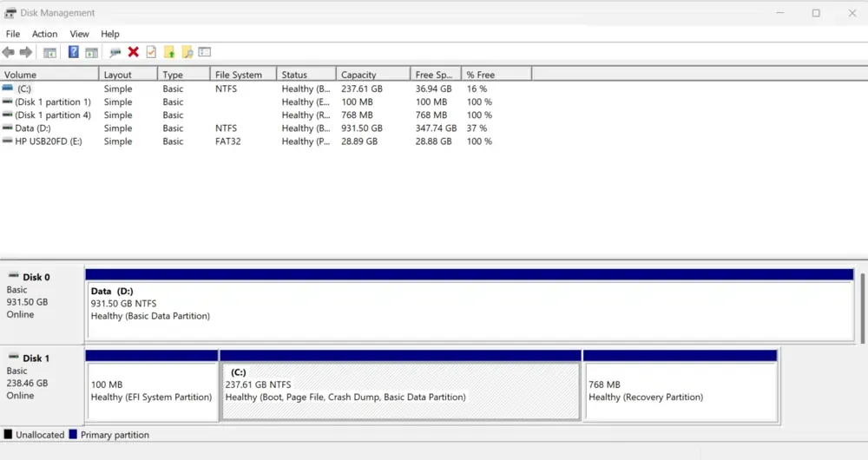Click the 28.88 GB free space cell

pos(433,141)
